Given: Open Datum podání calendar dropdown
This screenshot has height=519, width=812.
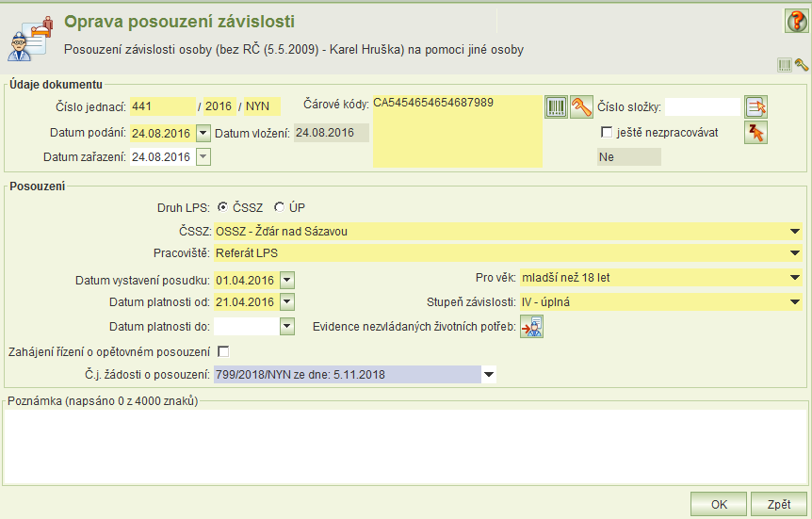Looking at the screenshot, I should coord(203,133).
